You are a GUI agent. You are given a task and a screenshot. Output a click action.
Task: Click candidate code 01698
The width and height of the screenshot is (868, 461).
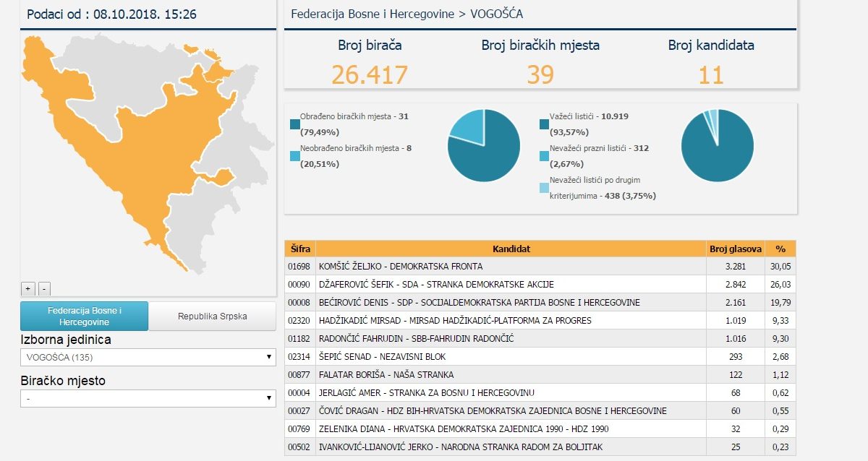[x=298, y=267]
